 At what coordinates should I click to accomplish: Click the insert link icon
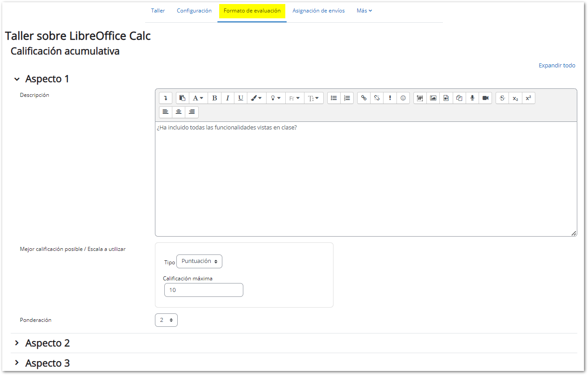pyautogui.click(x=364, y=98)
